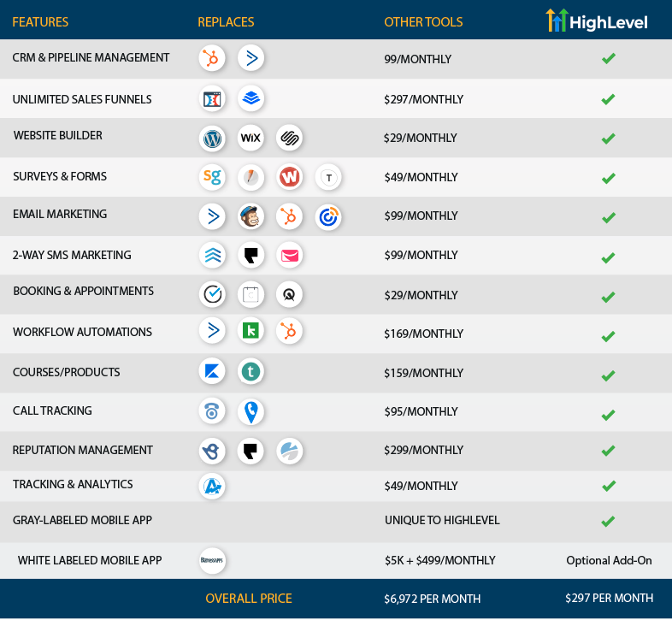Click ActiveCampaign arrow icon in CRM row
The height and width of the screenshot is (620, 672).
click(x=251, y=58)
